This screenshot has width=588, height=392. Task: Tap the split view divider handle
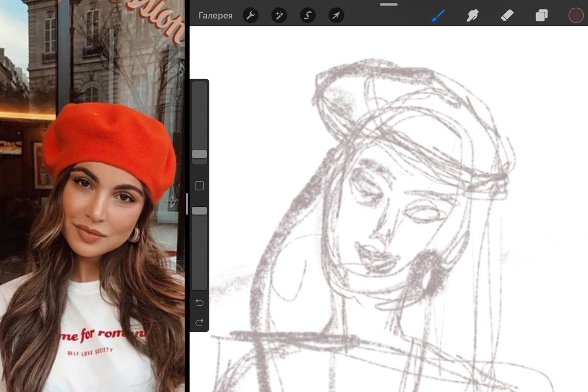coord(187,203)
